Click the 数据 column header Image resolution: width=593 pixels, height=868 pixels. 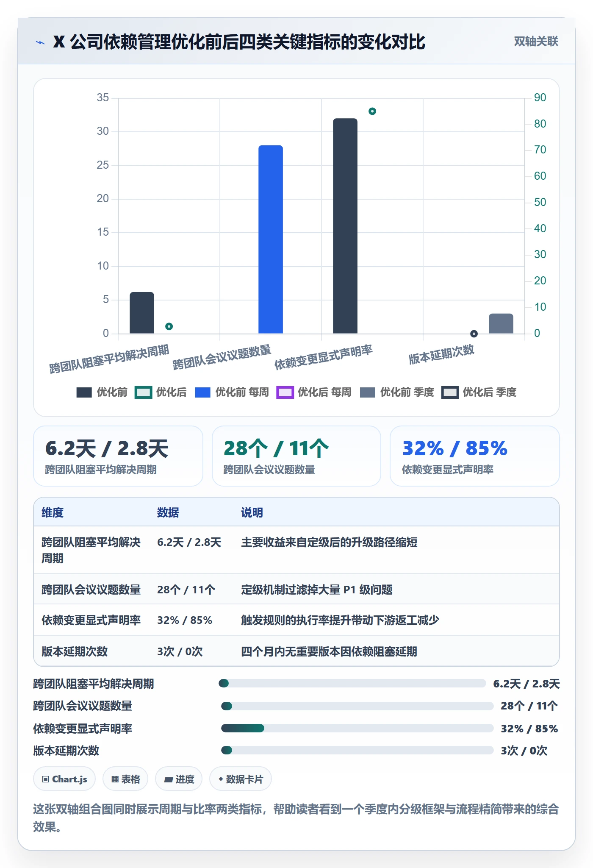168,512
